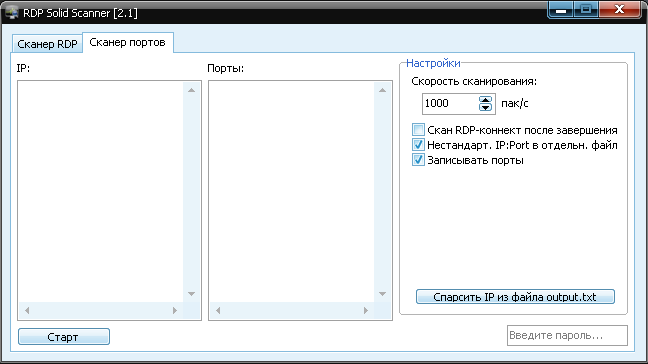
Task: Click Спарсить IP из файла output.txt button
Action: [x=515, y=297]
